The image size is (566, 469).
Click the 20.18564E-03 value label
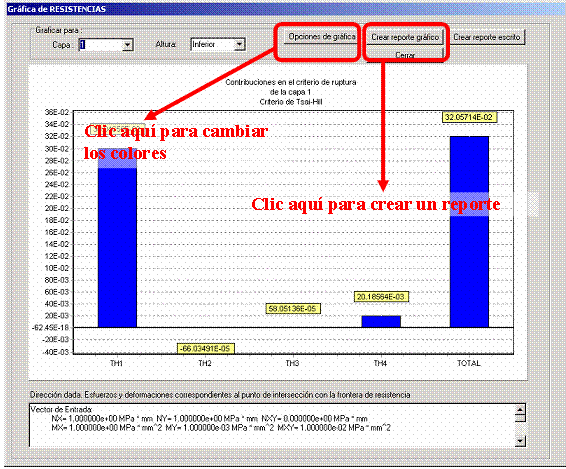381,297
